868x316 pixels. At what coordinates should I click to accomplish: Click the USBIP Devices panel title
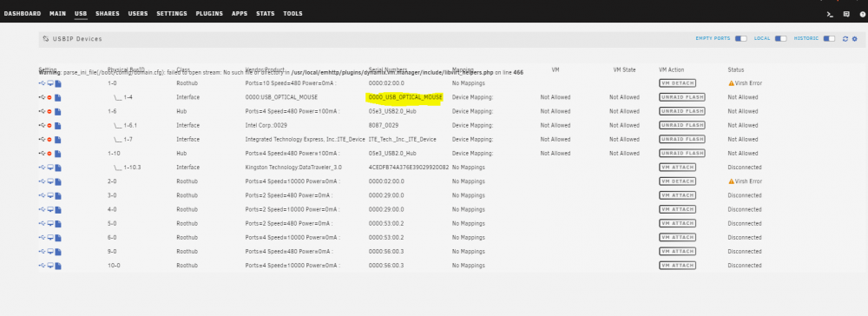click(77, 39)
